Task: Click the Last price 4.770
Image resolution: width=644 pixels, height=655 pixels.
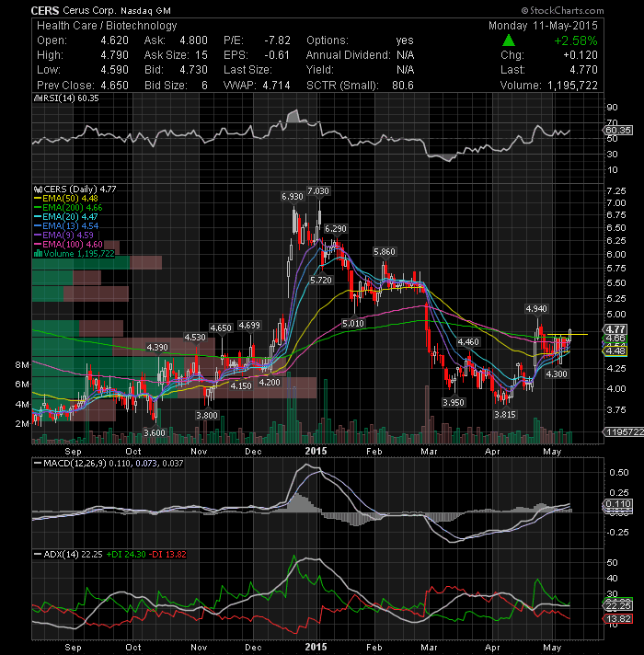Action: click(x=583, y=69)
